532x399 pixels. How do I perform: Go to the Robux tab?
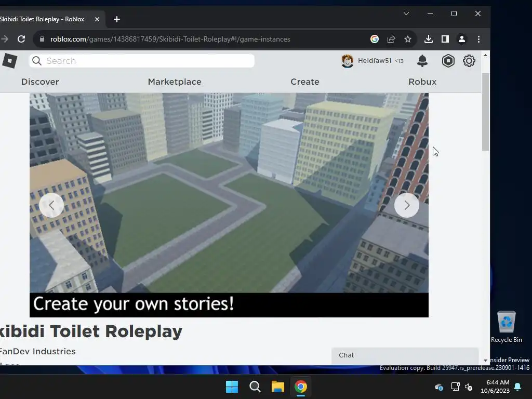click(422, 82)
